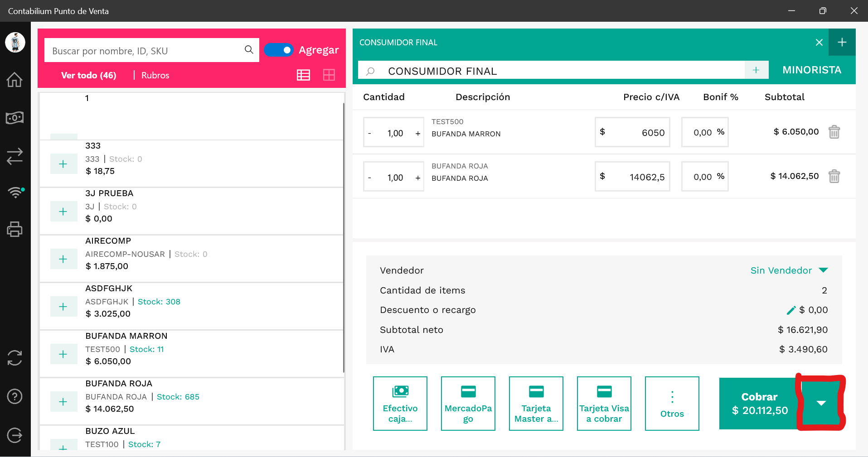
Task: Check the WiFi connection status icon
Action: [15, 192]
